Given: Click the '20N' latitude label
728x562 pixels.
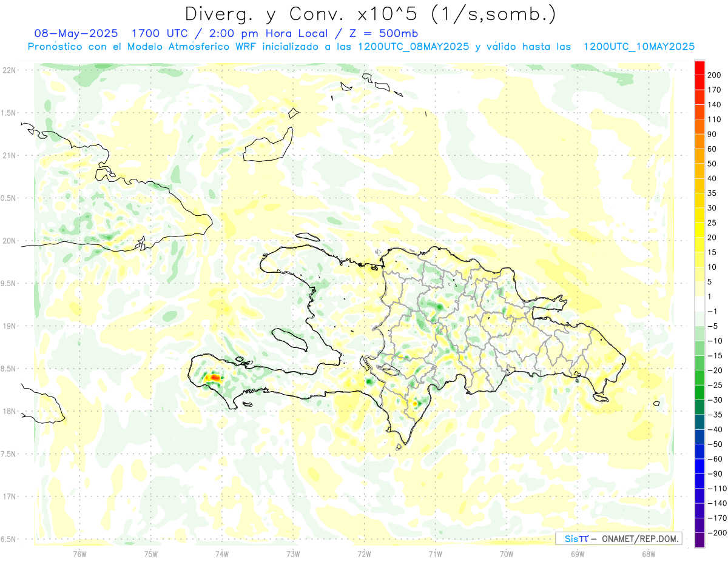Looking at the screenshot, I should tap(8, 241).
